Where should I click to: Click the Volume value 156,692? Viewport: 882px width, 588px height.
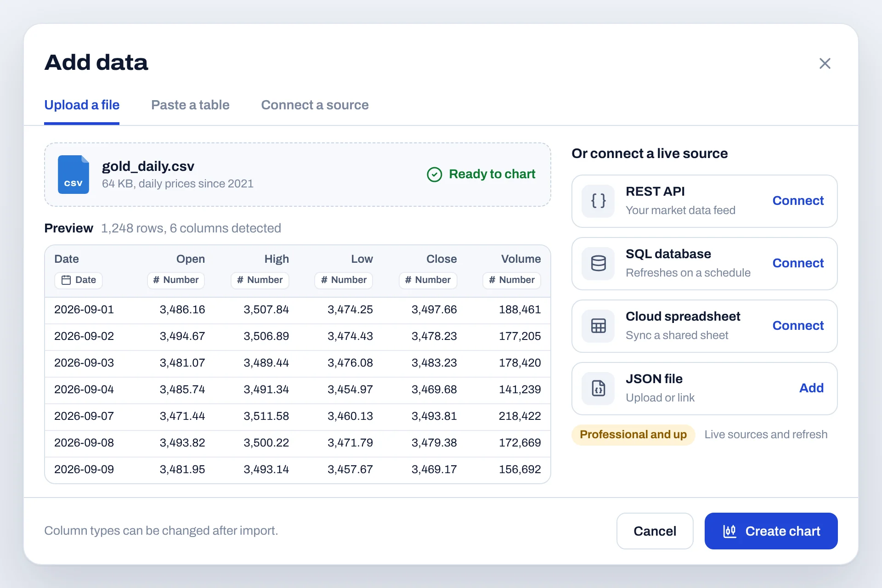point(520,469)
